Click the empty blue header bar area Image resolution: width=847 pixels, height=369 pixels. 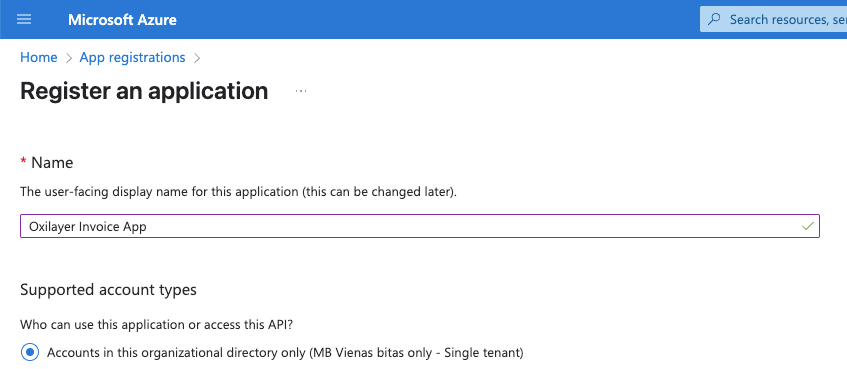pos(438,19)
